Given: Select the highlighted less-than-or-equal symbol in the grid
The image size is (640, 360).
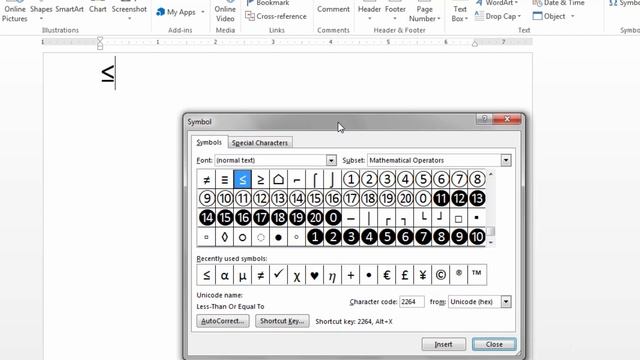Looking at the screenshot, I should [x=242, y=179].
